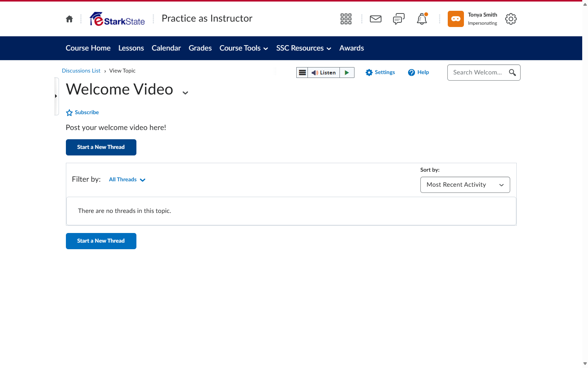Click the Discussions List breadcrumb link
The width and height of the screenshot is (588, 368).
[x=81, y=71]
